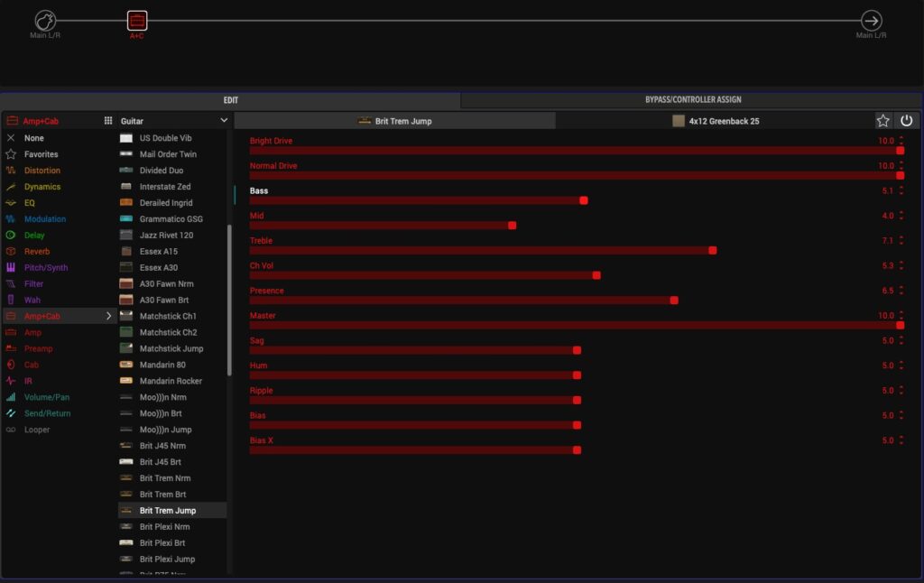Image resolution: width=924 pixels, height=583 pixels.
Task: Toggle the block bypass power button
Action: [906, 121]
